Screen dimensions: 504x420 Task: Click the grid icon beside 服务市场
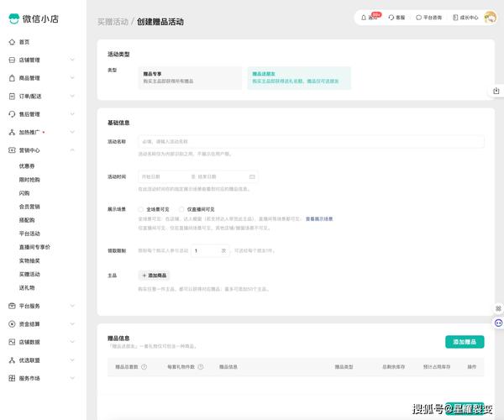point(12,378)
